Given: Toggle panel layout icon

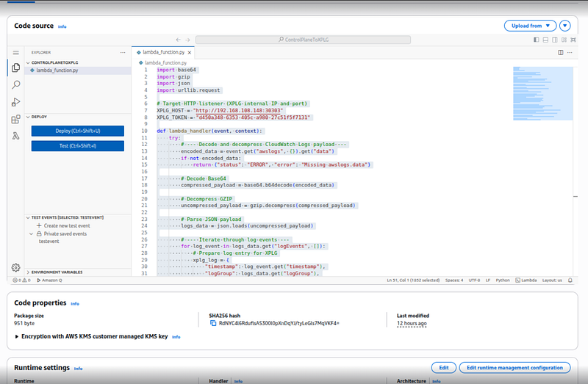Looking at the screenshot, I should point(545,40).
